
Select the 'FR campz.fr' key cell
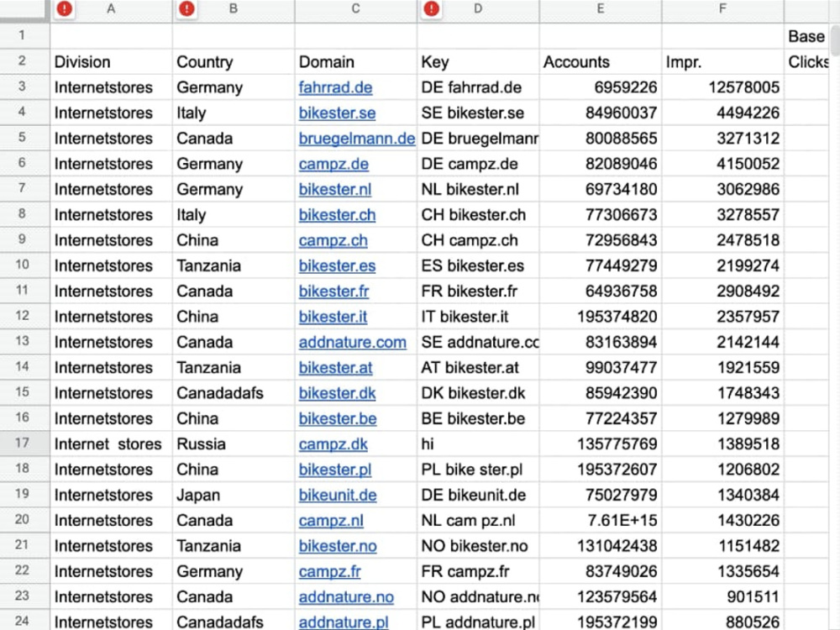tap(479, 571)
